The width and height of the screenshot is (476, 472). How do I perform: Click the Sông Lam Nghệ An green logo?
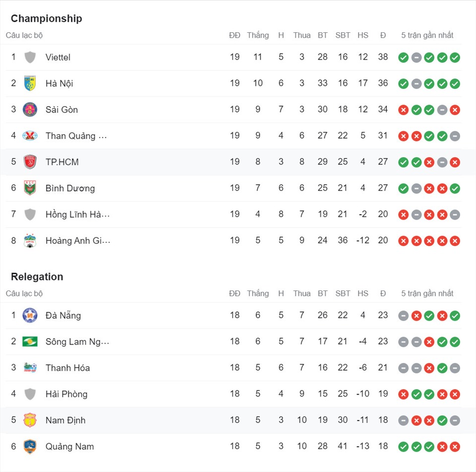[30, 342]
